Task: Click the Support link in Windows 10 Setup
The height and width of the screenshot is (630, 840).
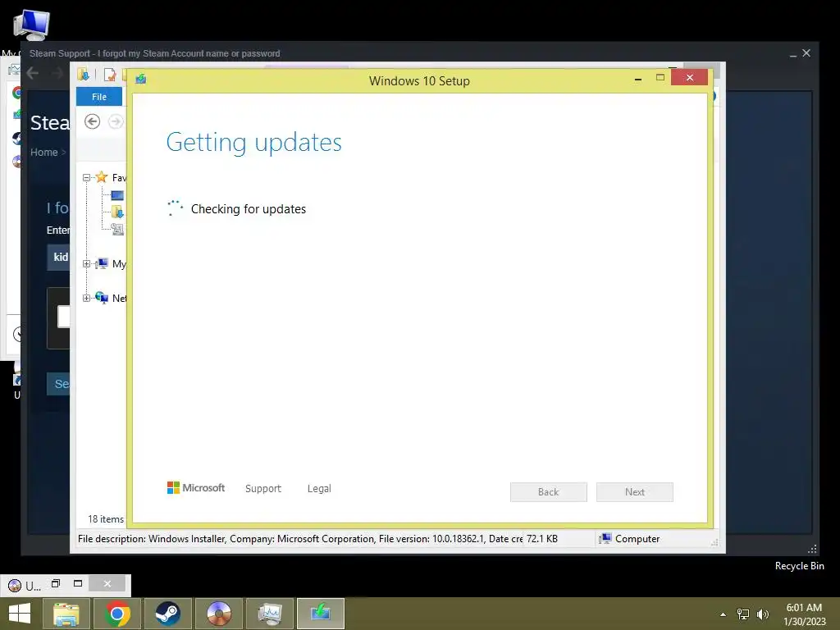Action: coord(263,489)
